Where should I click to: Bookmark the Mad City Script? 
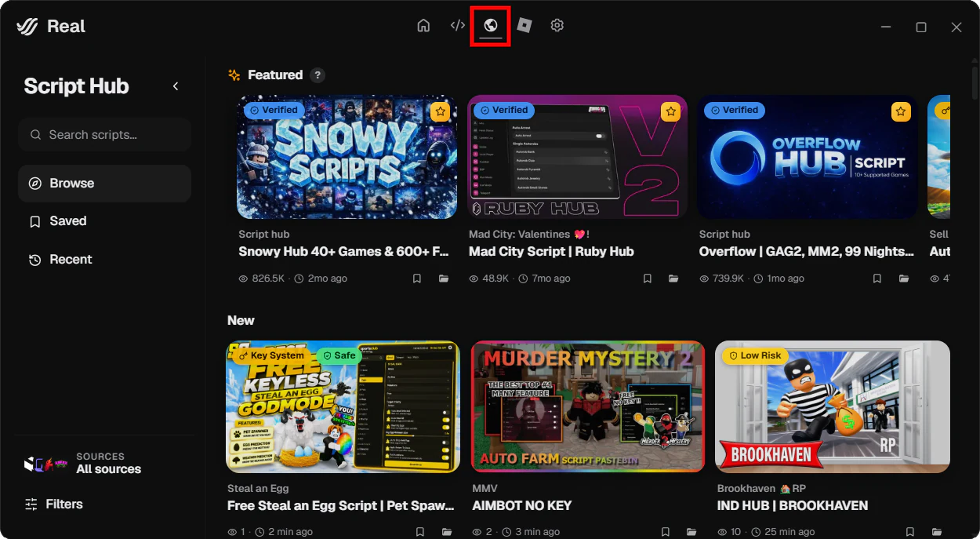tap(648, 279)
